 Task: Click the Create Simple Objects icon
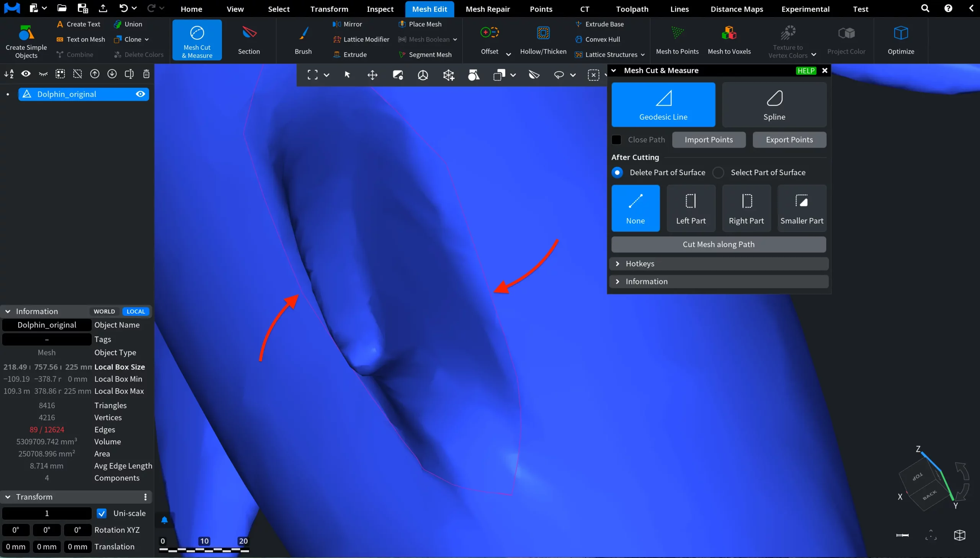pyautogui.click(x=26, y=33)
